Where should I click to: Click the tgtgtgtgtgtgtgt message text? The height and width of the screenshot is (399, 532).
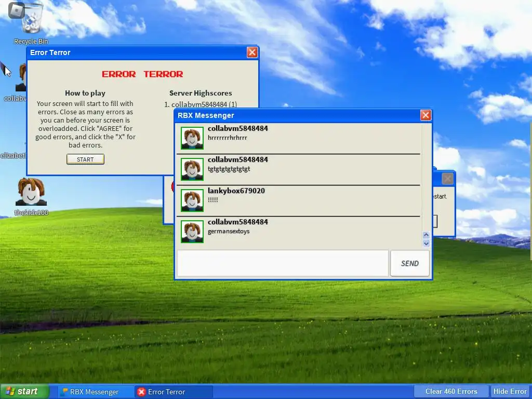229,169
